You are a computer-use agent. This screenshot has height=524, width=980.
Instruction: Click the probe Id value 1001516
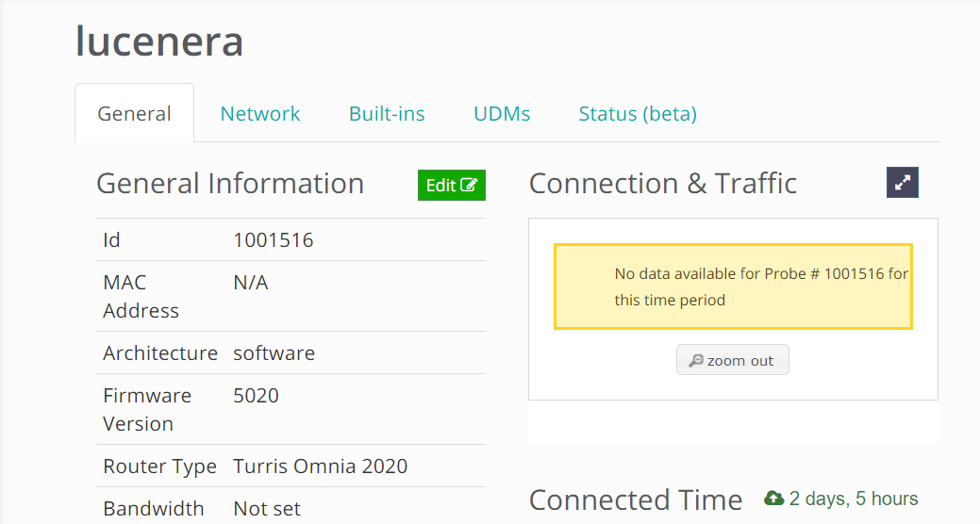274,239
